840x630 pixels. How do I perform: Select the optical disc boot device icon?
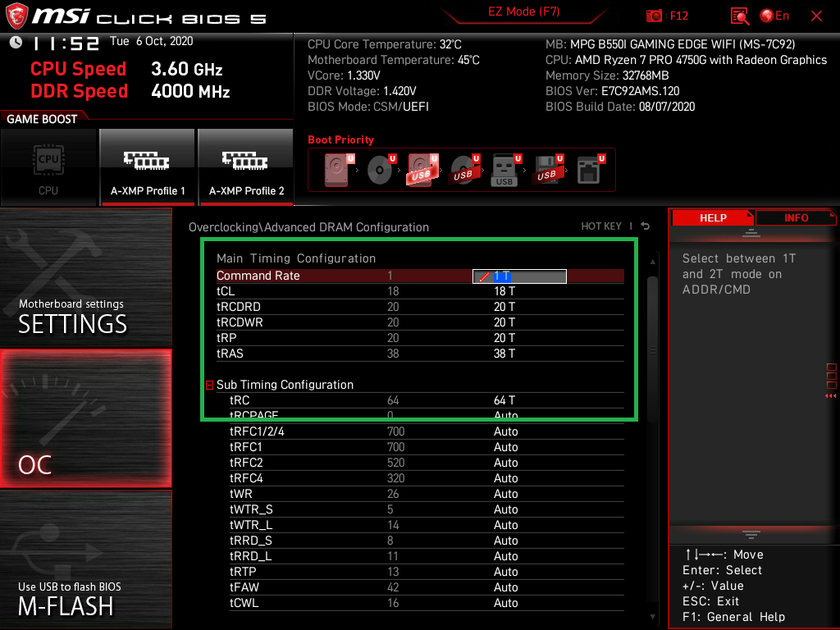(381, 170)
